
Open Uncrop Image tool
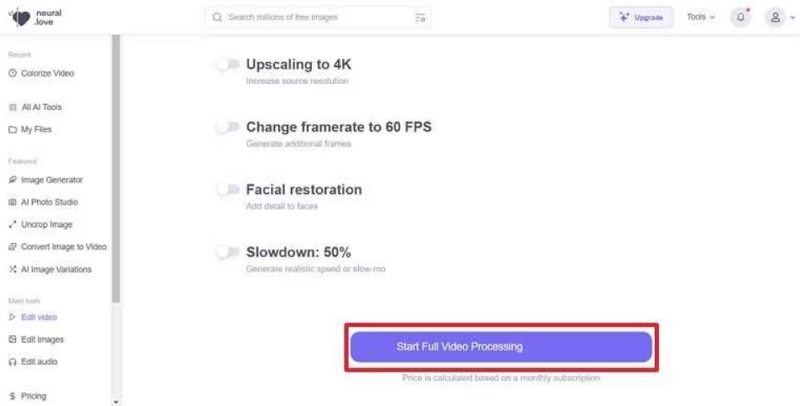pos(46,224)
